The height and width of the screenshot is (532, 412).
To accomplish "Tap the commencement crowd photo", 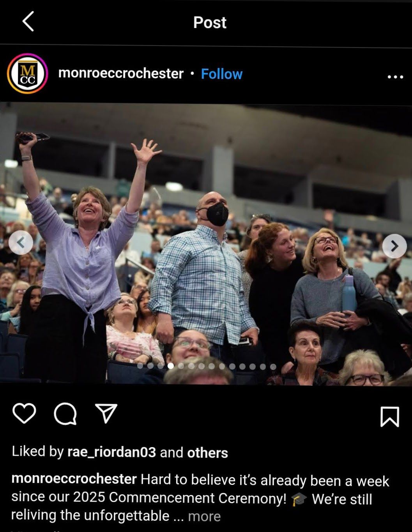I will 206,244.
